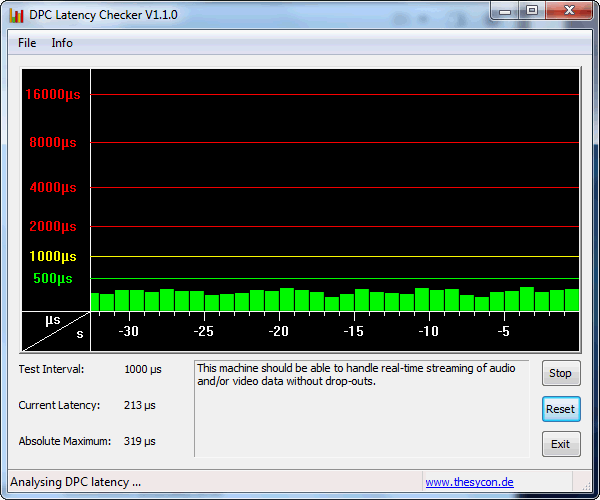Click the 8000µs axis label
Viewport: 600px width, 500px height.
(x=53, y=142)
